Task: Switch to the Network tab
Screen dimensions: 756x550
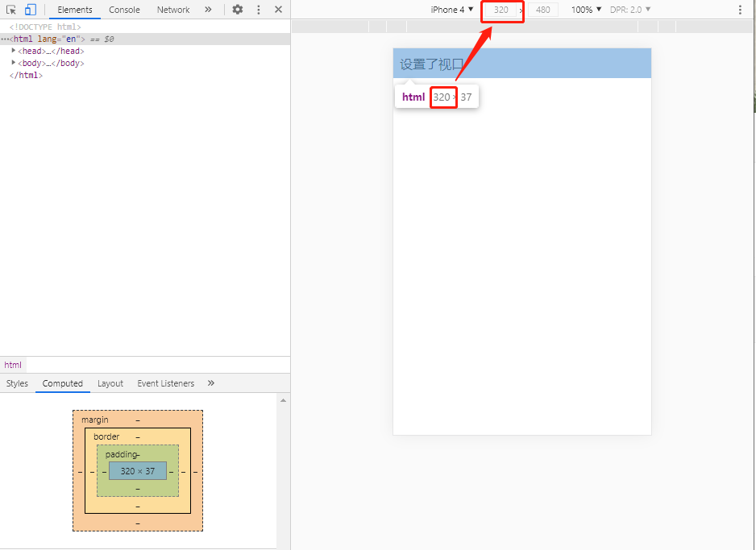Action: tap(173, 10)
